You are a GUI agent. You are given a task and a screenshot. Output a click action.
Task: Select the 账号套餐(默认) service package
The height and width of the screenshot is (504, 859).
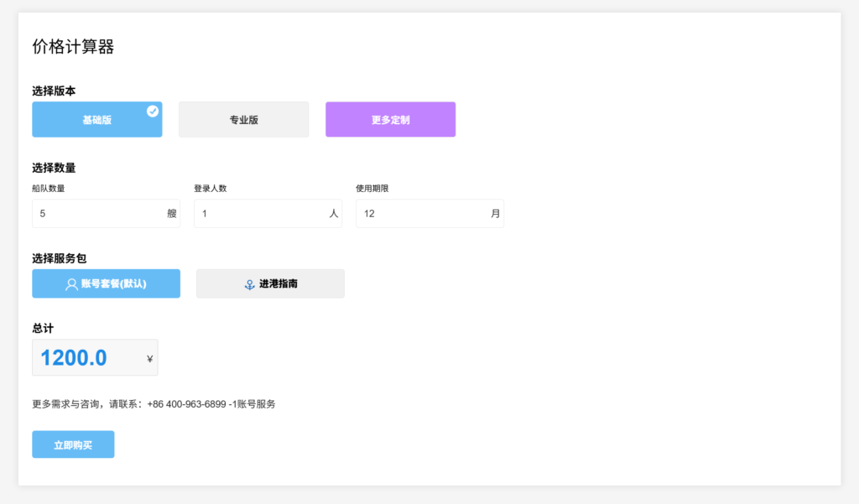tap(106, 284)
